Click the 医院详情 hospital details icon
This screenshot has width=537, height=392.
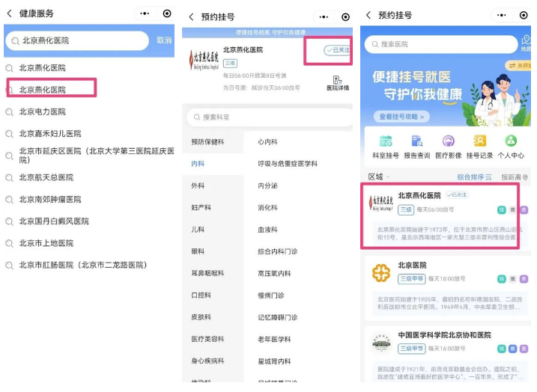[x=337, y=83]
